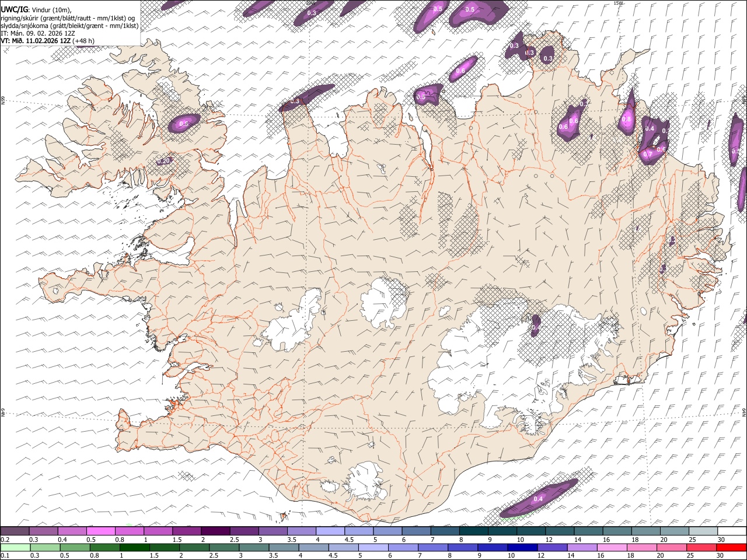Viewport: 747px width, 560px height.
Task: Select pink rain swatch between 16 and 18
Action: (612, 547)
